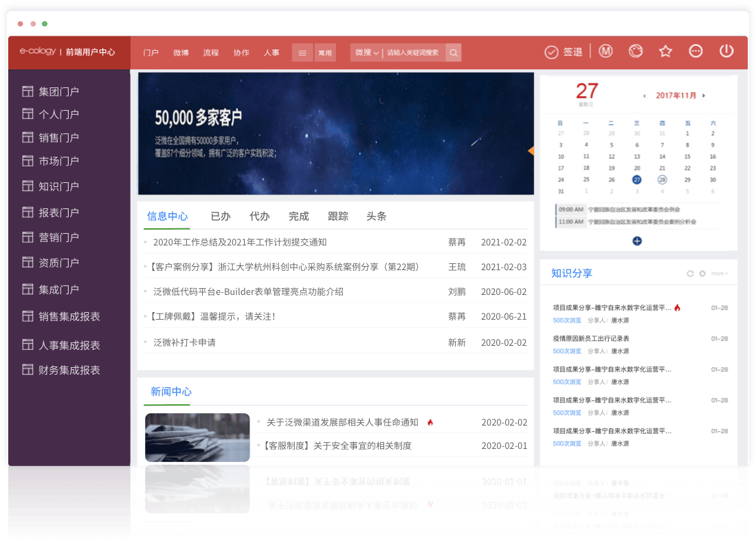The image size is (756, 550).
Task: Switch to the 已办 tab
Action: (221, 217)
